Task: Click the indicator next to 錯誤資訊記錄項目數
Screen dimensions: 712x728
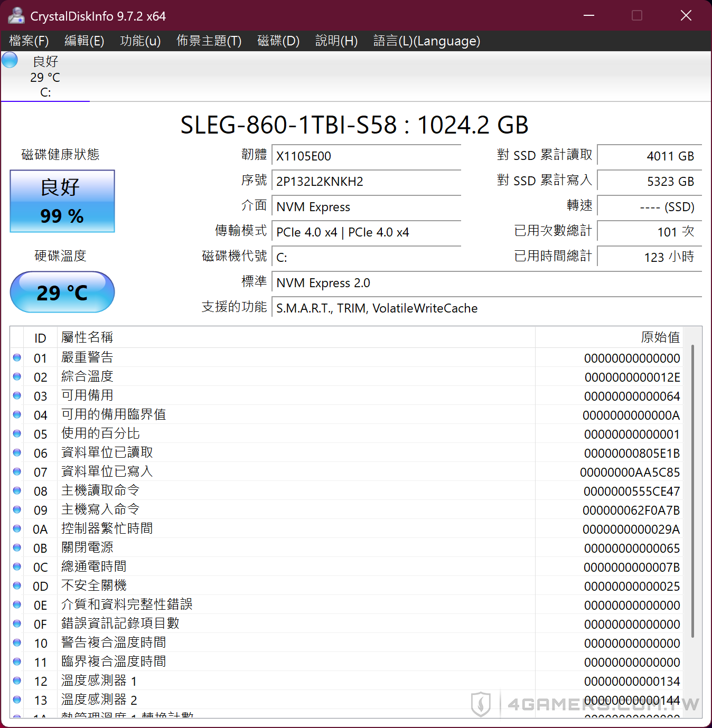Action: (x=16, y=623)
